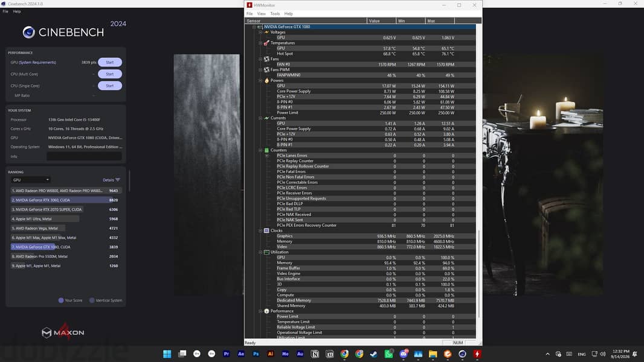Screen dimensions: 644x362
Task: Open Adobe Premiere Pro from the taskbar
Action: point(227,354)
